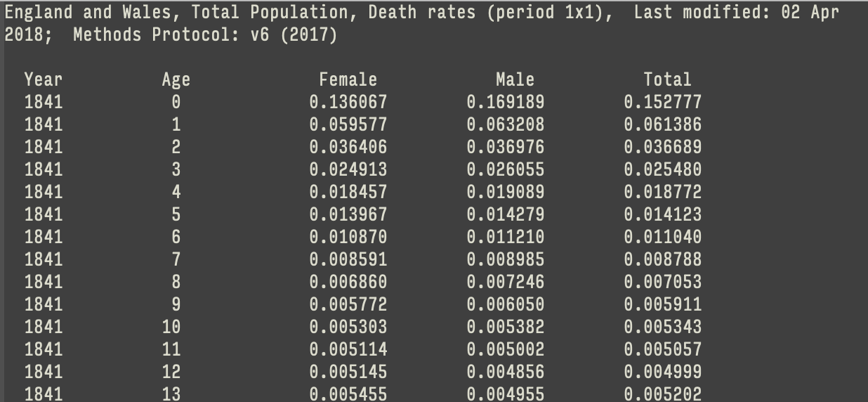Select the Female rate 0.059577
This screenshot has height=402, width=868.
pos(348,124)
